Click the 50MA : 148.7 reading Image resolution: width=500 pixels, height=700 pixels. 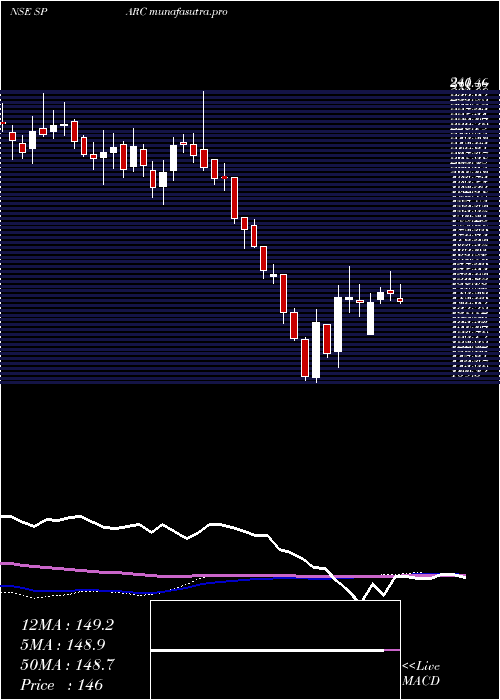pos(68,665)
